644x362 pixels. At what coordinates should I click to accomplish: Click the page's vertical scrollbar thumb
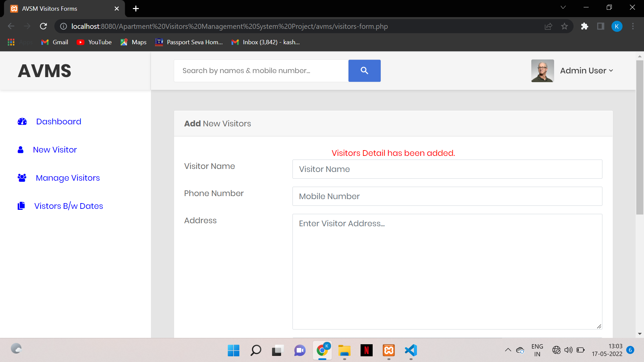click(640, 137)
